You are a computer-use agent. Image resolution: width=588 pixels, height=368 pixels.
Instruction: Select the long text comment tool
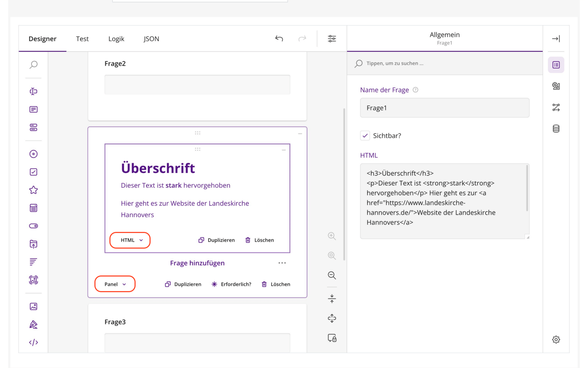click(34, 109)
